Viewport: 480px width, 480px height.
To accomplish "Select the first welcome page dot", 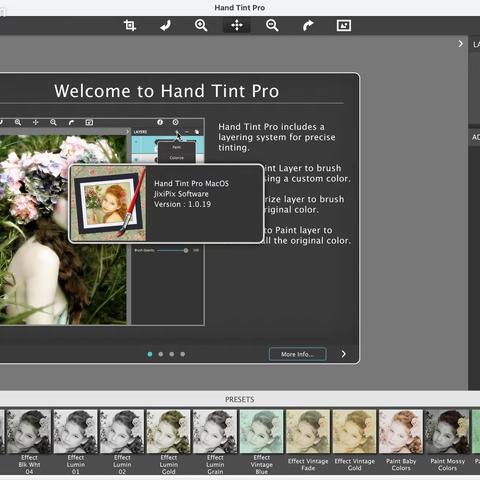I will pos(150,354).
